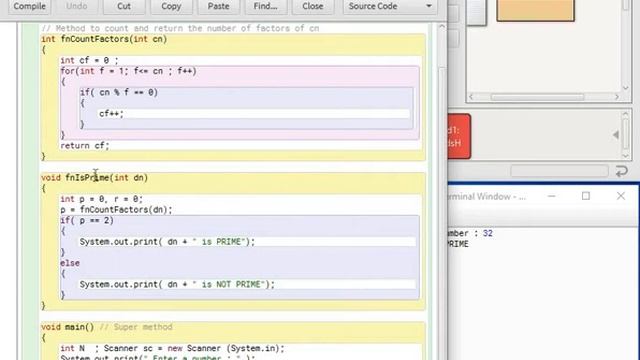Click the Compile button
The image size is (640, 360).
click(x=29, y=7)
